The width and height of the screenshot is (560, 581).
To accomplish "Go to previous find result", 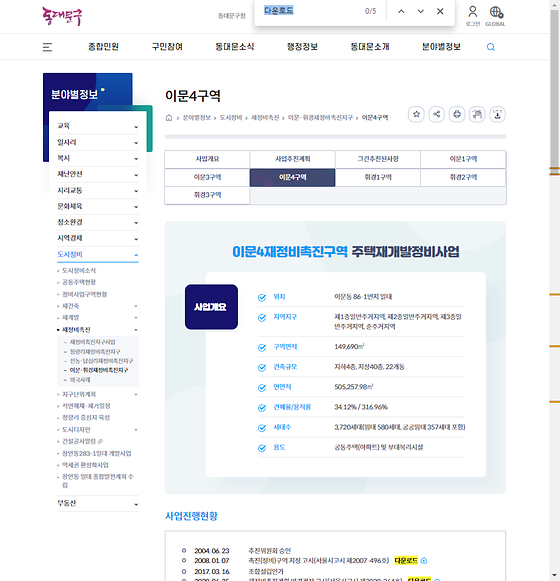I will (x=401, y=11).
